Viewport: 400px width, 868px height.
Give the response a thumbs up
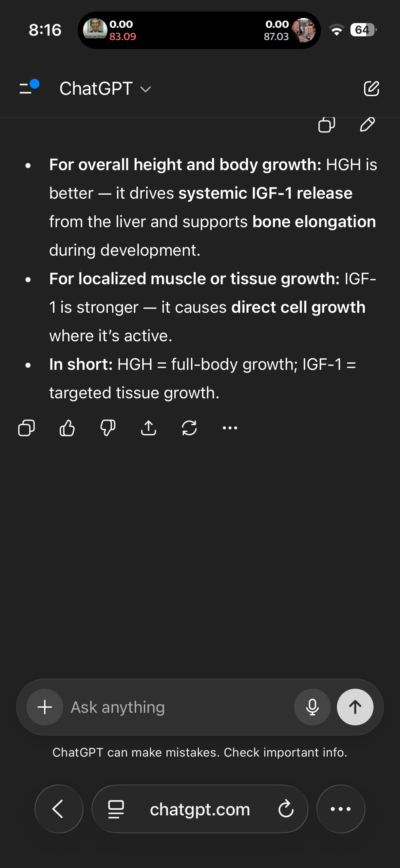click(67, 428)
